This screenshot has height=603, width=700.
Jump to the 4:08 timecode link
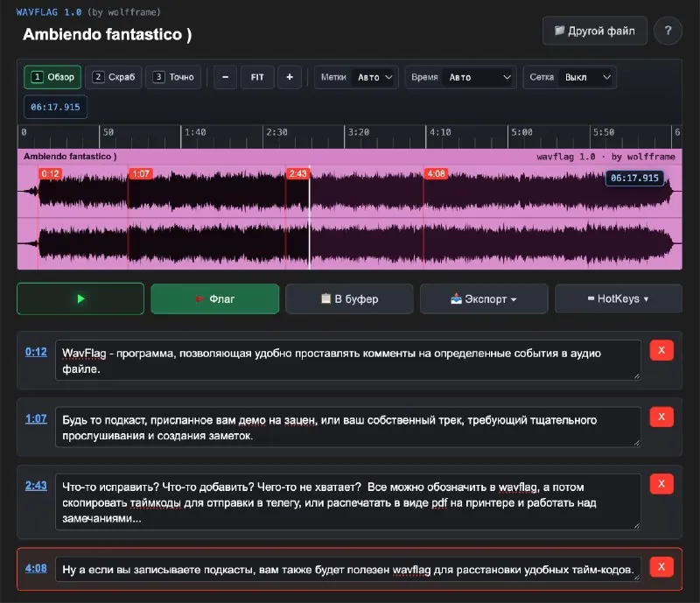tap(36, 568)
